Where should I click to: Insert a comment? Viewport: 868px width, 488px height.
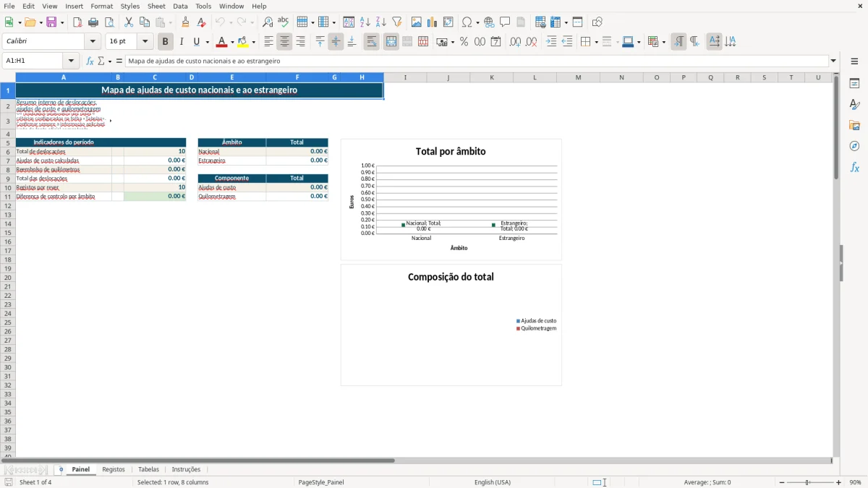(505, 22)
